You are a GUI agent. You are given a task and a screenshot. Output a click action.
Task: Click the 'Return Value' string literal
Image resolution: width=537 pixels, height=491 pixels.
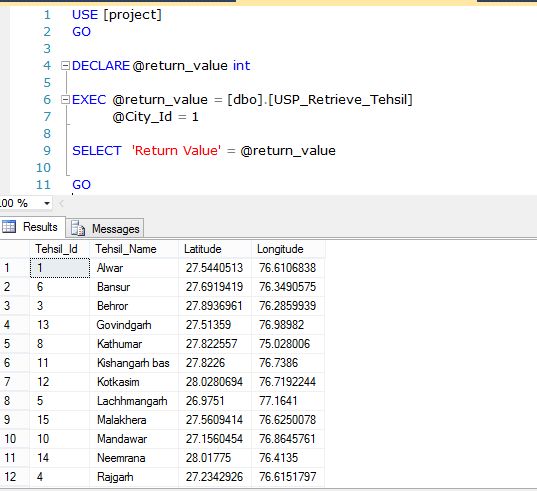coord(176,151)
